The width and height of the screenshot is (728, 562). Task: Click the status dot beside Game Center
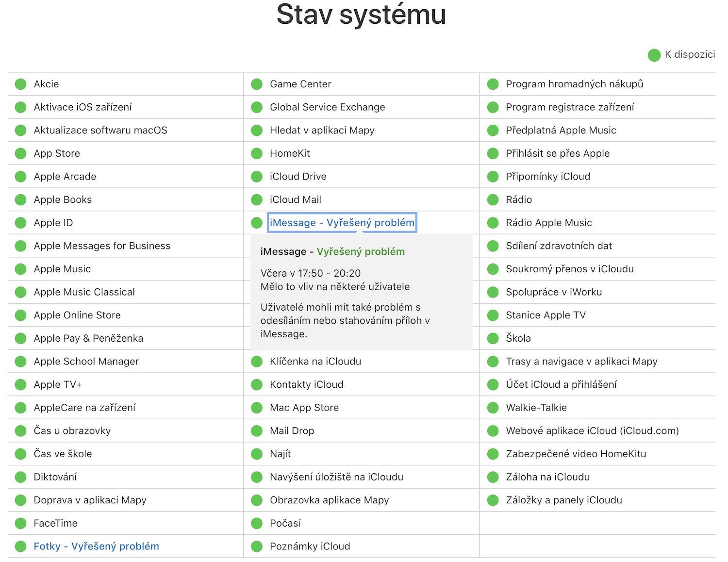coord(257,84)
